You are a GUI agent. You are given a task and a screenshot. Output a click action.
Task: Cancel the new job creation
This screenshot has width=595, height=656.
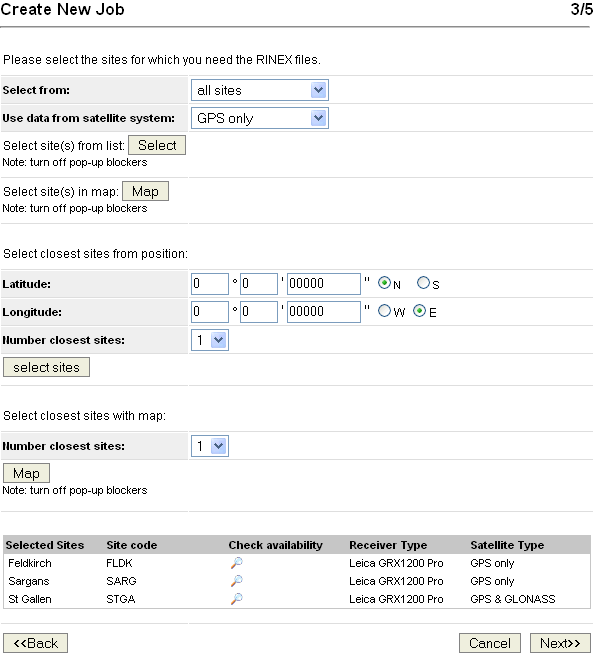pyautogui.click(x=490, y=643)
